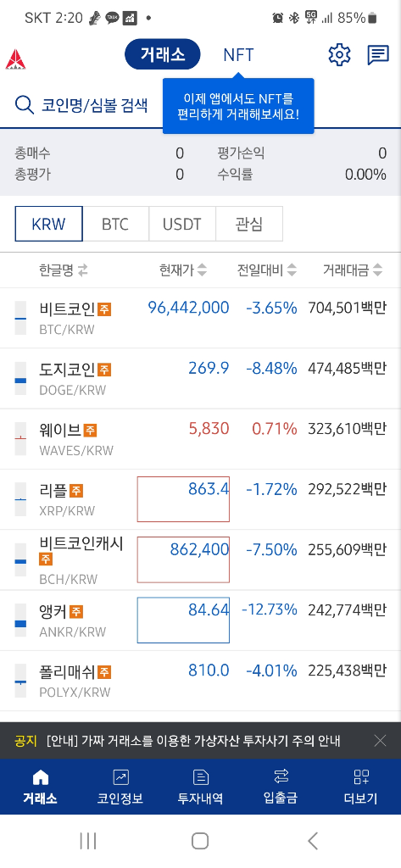Sort list by 현재가 column
Viewport: 401px width, 868px height.
[183, 270]
